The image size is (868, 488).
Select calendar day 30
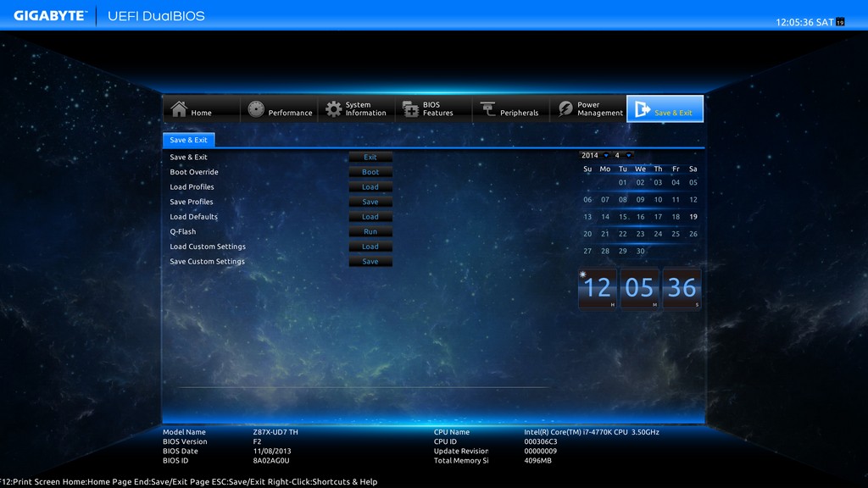point(641,251)
